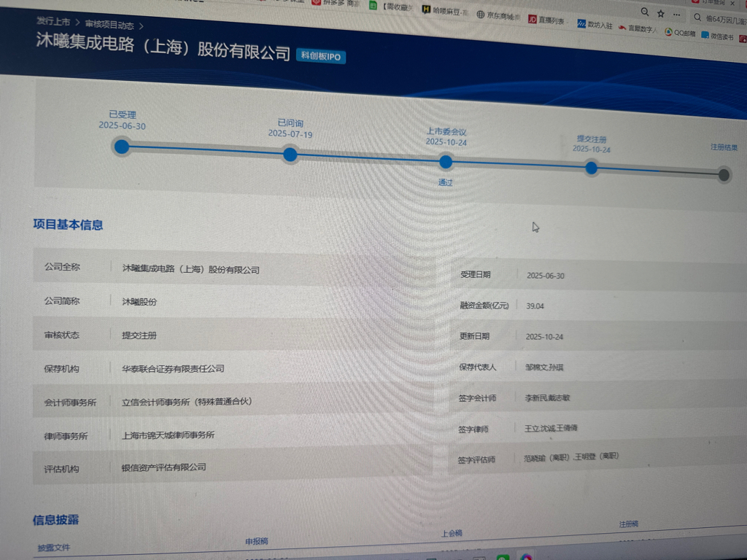Viewport: 747px width, 560px height.
Task: Click the 沐曦股份 short name value
Action: [x=139, y=301]
